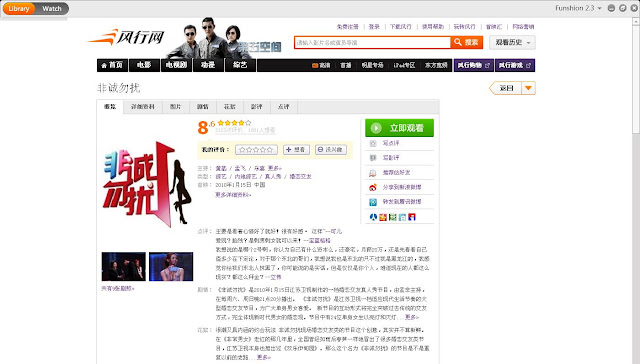This screenshot has height=364, width=640.
Task: Click the Tencent Weibo forward icon
Action: point(373,202)
